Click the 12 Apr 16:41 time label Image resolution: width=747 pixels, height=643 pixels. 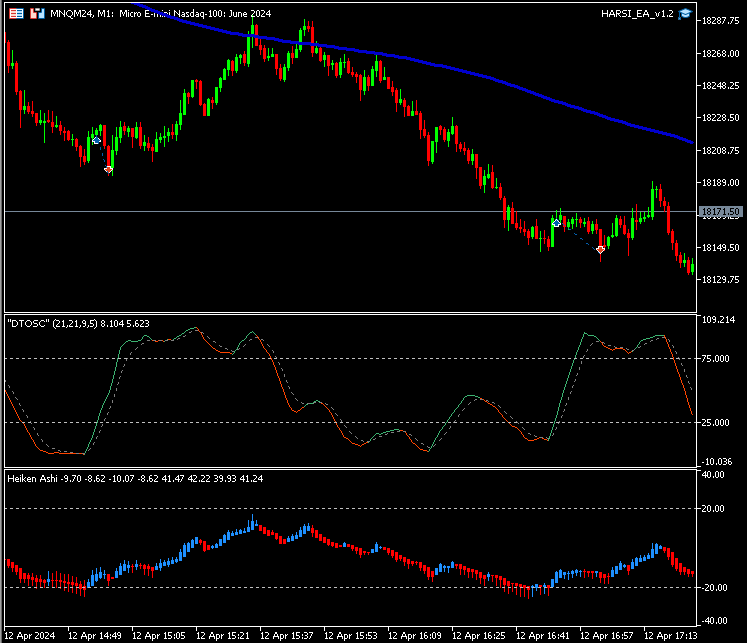click(543, 636)
